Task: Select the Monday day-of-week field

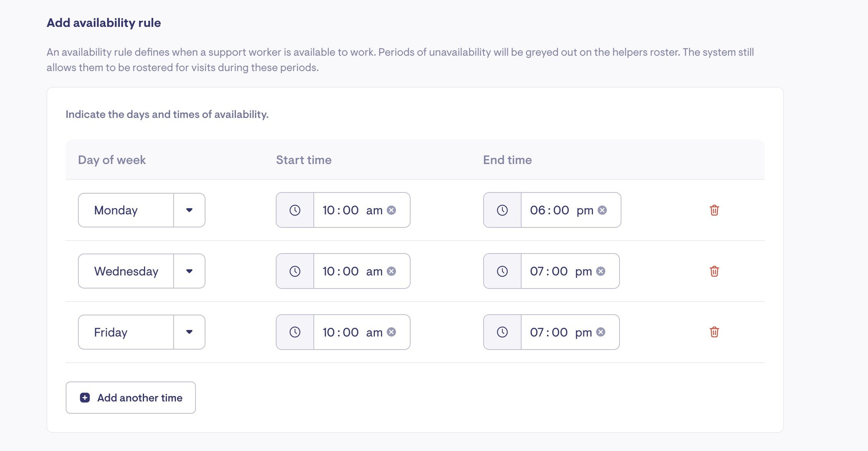Action: pos(141,210)
